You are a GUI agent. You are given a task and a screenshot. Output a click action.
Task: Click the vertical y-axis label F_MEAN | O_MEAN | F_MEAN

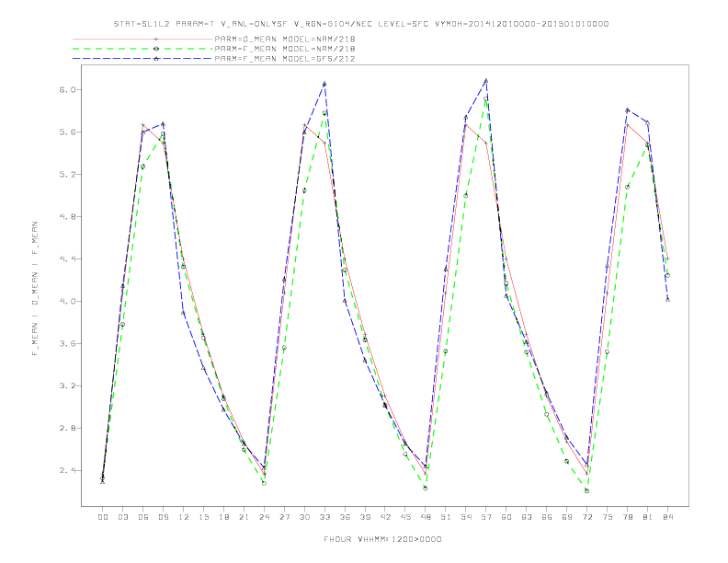(x=35, y=289)
